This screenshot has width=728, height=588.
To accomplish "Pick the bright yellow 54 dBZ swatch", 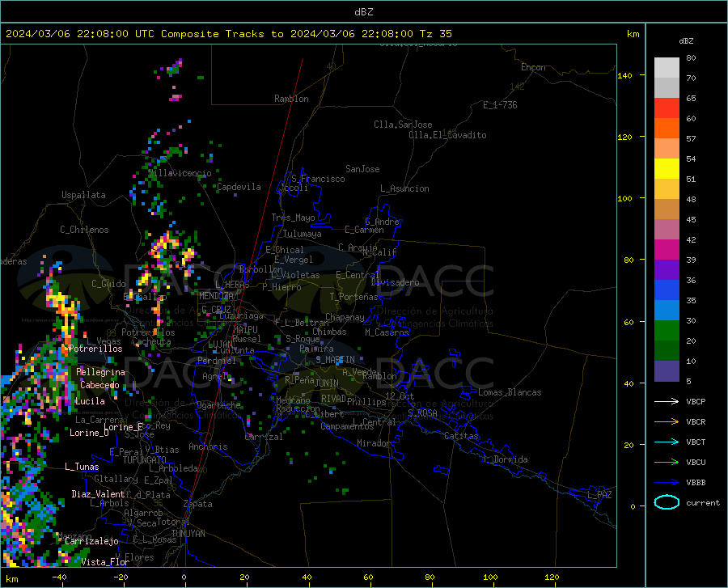I will click(667, 169).
